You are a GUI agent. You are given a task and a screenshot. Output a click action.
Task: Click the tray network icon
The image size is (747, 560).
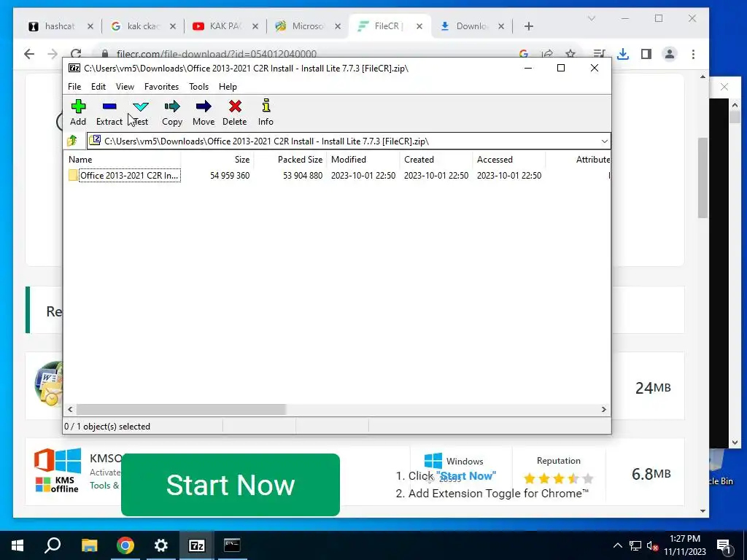635,545
